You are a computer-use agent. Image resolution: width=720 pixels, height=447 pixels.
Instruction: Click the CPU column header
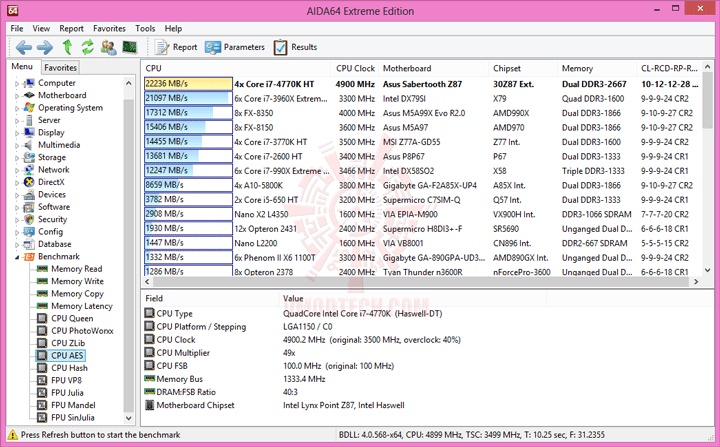pos(236,68)
